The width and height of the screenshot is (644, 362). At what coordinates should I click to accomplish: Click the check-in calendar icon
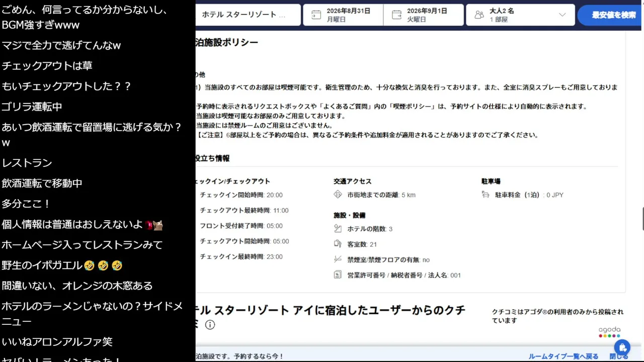click(x=316, y=15)
